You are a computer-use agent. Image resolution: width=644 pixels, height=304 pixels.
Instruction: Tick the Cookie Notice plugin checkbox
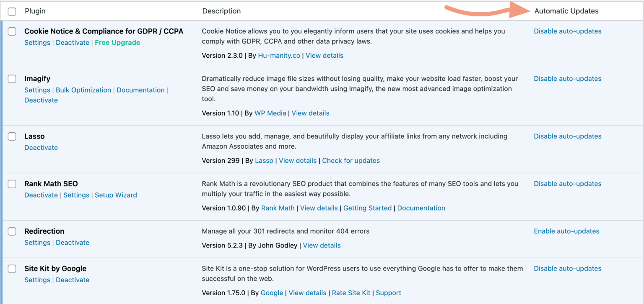(12, 31)
